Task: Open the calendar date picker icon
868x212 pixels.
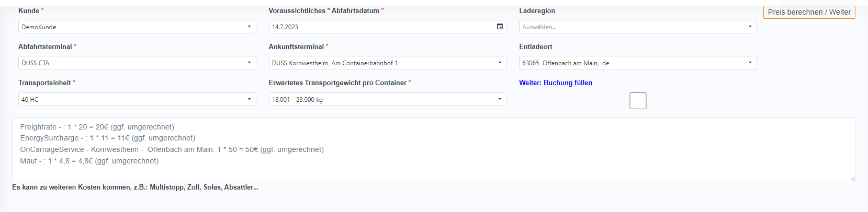Action: click(x=500, y=27)
